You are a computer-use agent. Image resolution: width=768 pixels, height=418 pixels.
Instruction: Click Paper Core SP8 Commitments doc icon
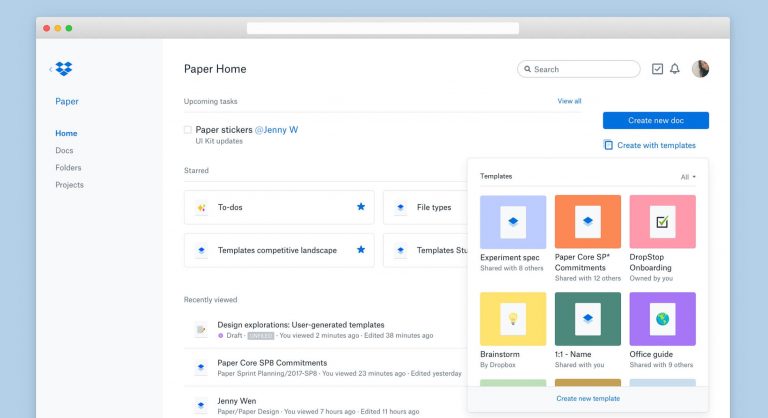click(201, 367)
